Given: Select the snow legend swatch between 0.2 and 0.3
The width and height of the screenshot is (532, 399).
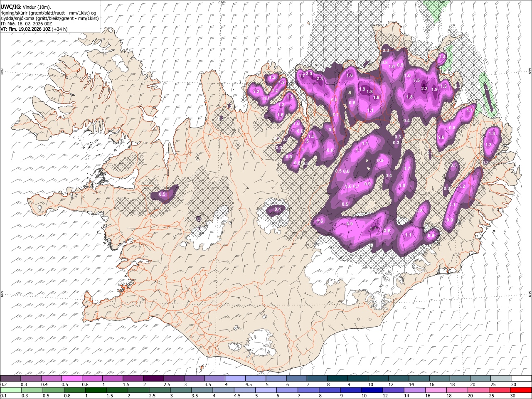Looking at the screenshot, I should click(x=10, y=378).
